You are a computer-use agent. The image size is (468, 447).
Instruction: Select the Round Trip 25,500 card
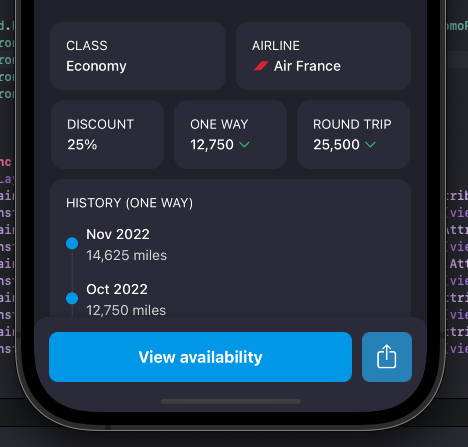(353, 135)
